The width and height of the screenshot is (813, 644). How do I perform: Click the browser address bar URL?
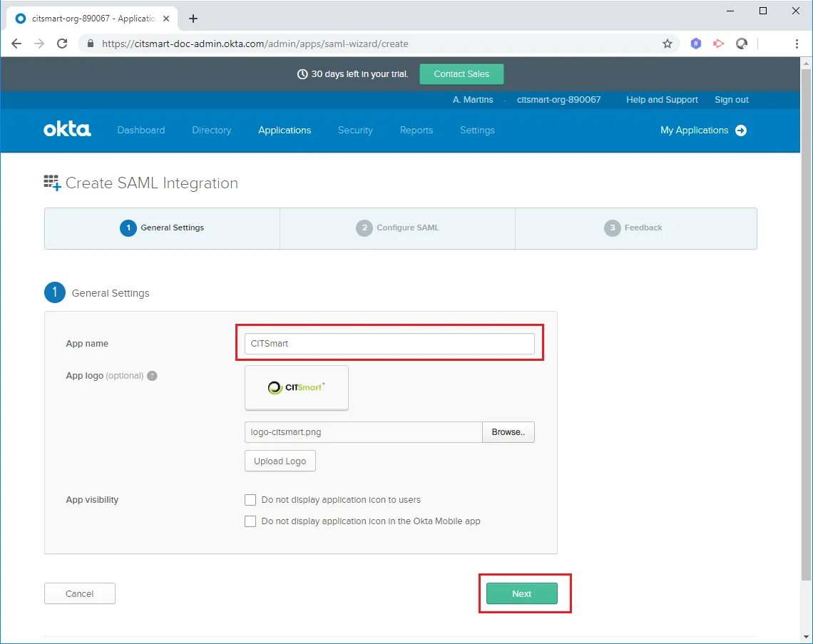pyautogui.click(x=255, y=44)
